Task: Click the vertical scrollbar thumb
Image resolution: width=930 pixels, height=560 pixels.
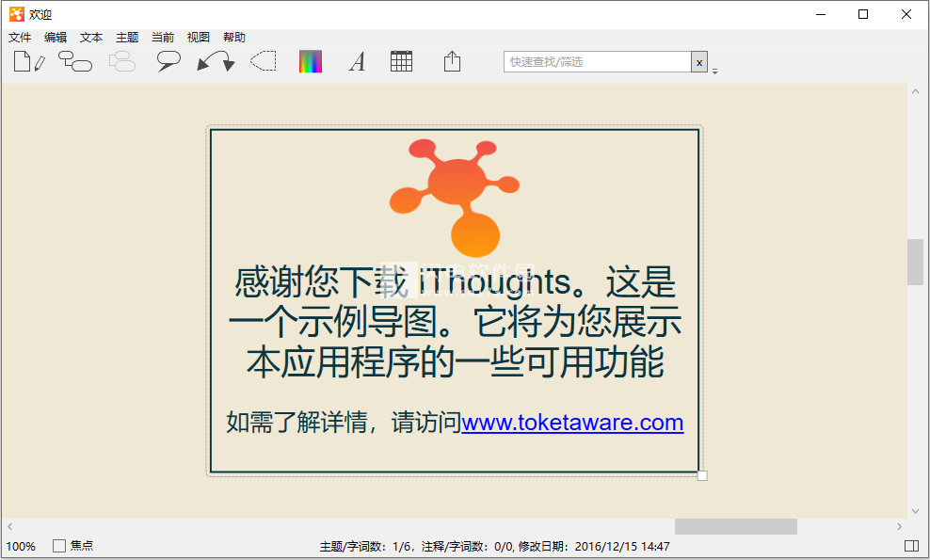Action: (x=915, y=262)
